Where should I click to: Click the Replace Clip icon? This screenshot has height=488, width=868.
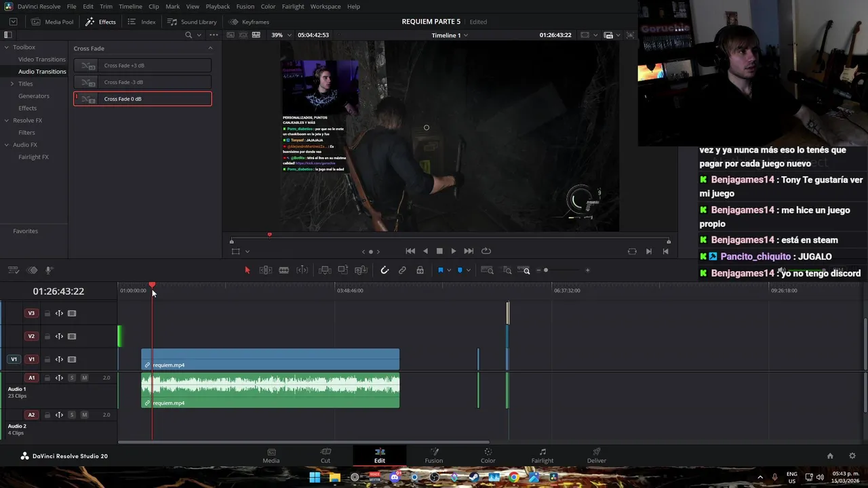(x=361, y=270)
